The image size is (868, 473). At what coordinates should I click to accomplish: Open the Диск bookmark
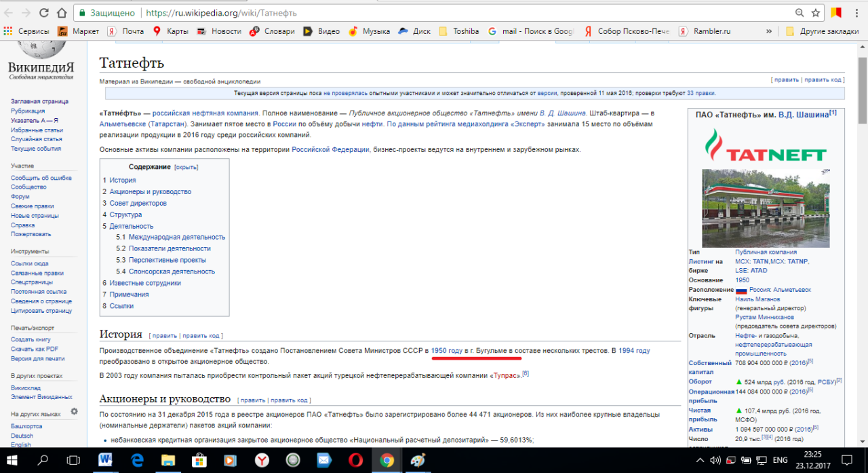414,31
